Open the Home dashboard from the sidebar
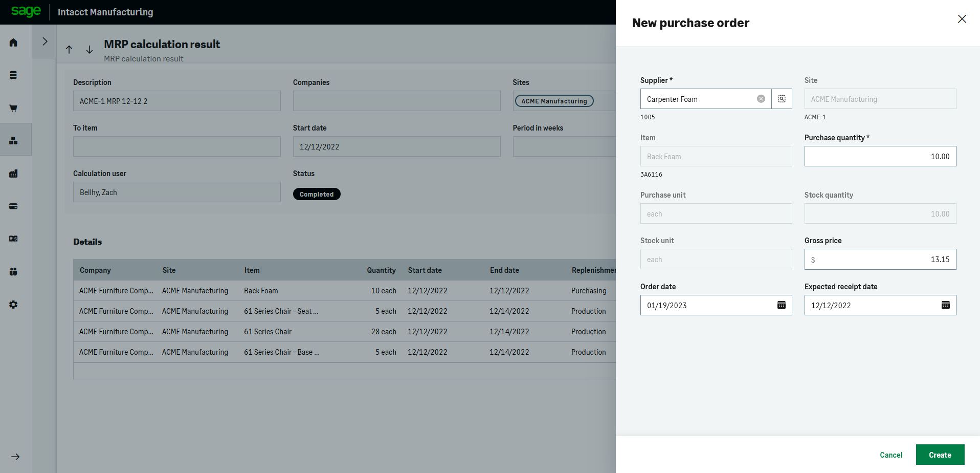Image resolution: width=980 pixels, height=473 pixels. [13, 42]
